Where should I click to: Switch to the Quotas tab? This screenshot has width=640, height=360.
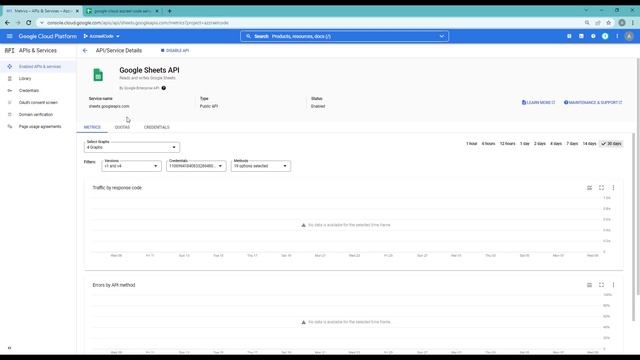click(x=122, y=127)
